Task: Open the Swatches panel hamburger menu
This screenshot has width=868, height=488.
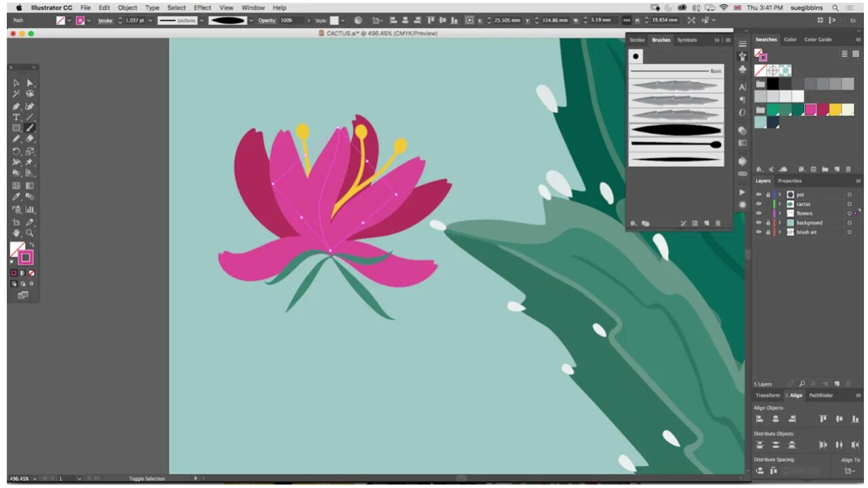Action: tap(858, 40)
